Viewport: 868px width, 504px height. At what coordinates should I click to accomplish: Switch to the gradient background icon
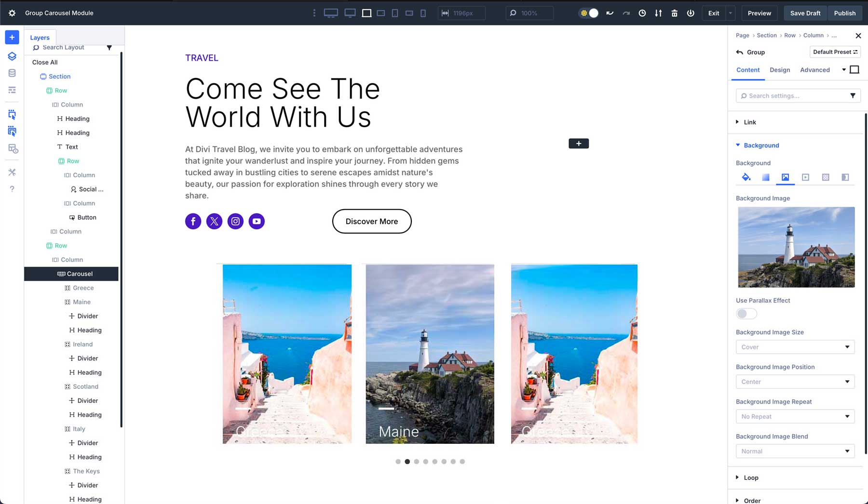pos(766,177)
